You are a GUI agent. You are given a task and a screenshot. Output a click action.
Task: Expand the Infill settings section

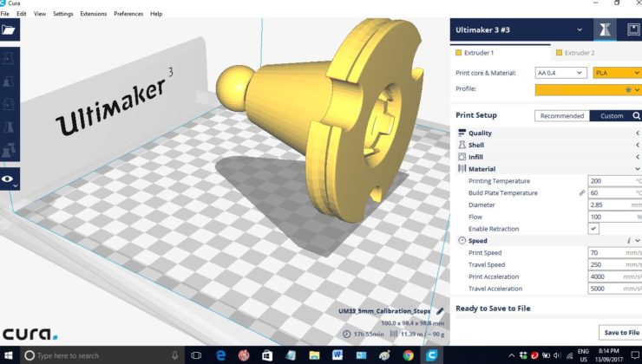(637, 157)
